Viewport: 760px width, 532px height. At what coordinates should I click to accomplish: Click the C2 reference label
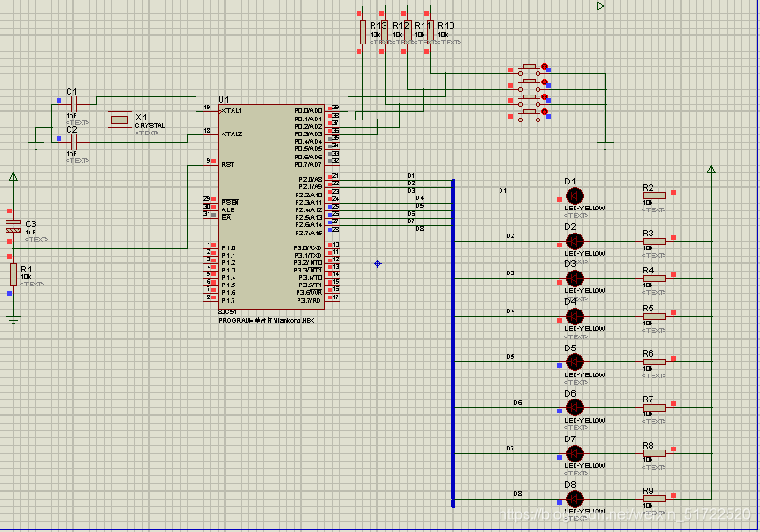(71, 130)
